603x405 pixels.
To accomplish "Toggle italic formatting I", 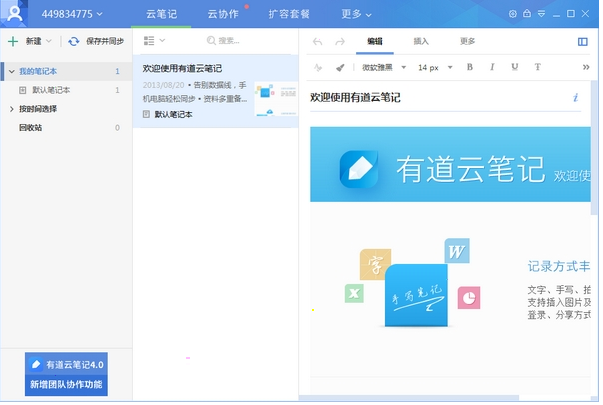I will [x=492, y=67].
